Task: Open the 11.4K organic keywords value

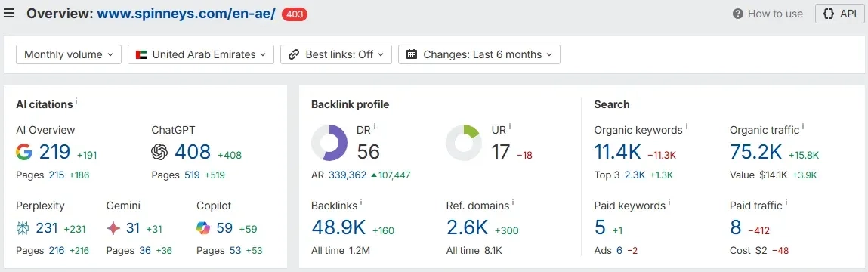Action: 618,152
